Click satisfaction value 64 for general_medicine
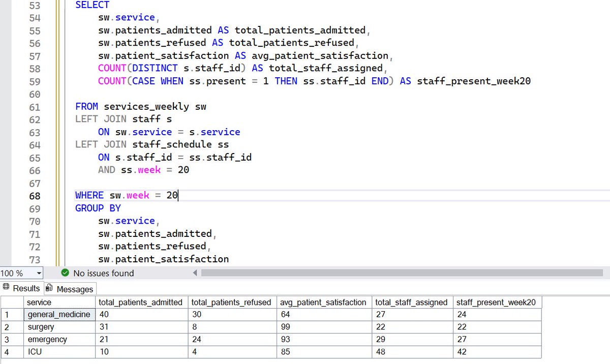610x364 pixels. click(324, 314)
